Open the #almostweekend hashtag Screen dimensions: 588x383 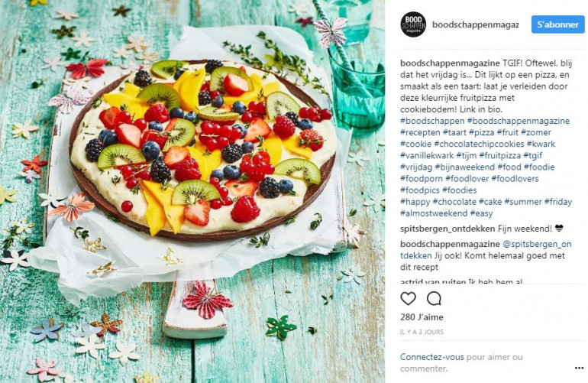[x=434, y=213]
